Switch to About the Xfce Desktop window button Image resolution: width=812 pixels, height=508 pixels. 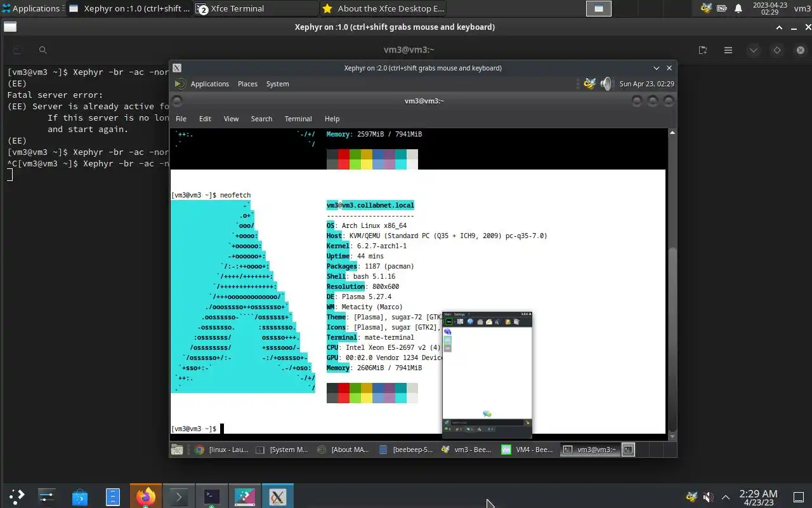point(383,8)
